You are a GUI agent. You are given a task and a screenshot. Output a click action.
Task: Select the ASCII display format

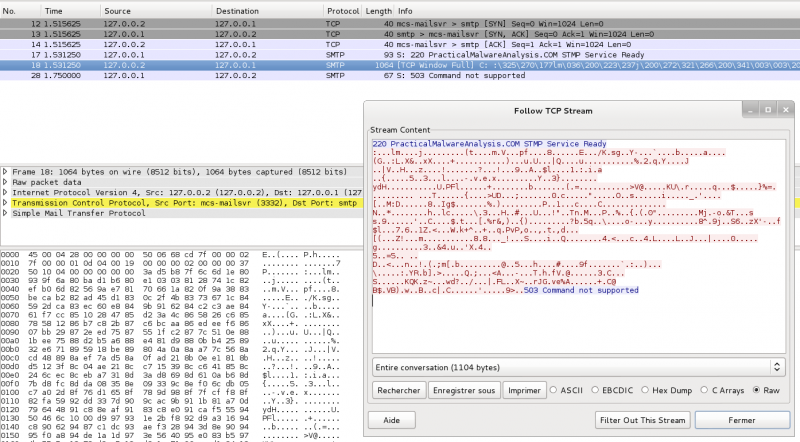555,389
